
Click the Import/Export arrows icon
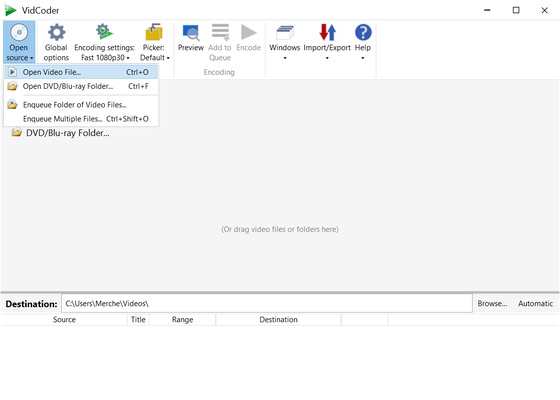click(328, 32)
